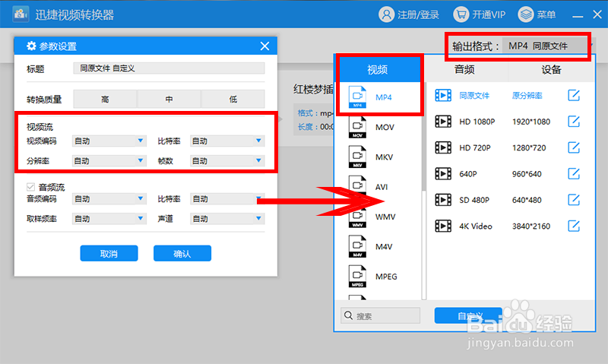This screenshot has width=608, height=364.
Task: Choose the MKV label in format list
Action: click(385, 157)
